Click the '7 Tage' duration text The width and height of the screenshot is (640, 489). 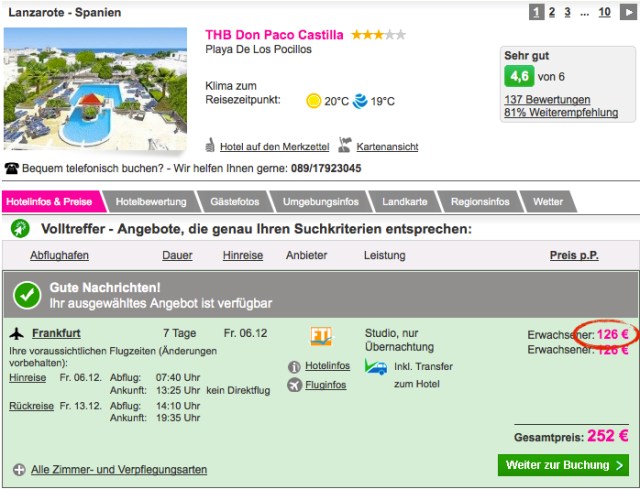click(x=180, y=333)
